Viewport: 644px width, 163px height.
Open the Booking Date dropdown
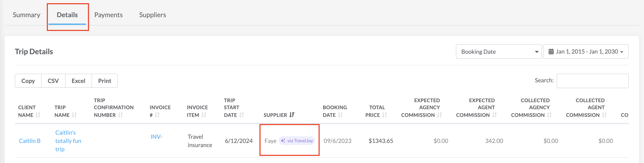pyautogui.click(x=499, y=52)
